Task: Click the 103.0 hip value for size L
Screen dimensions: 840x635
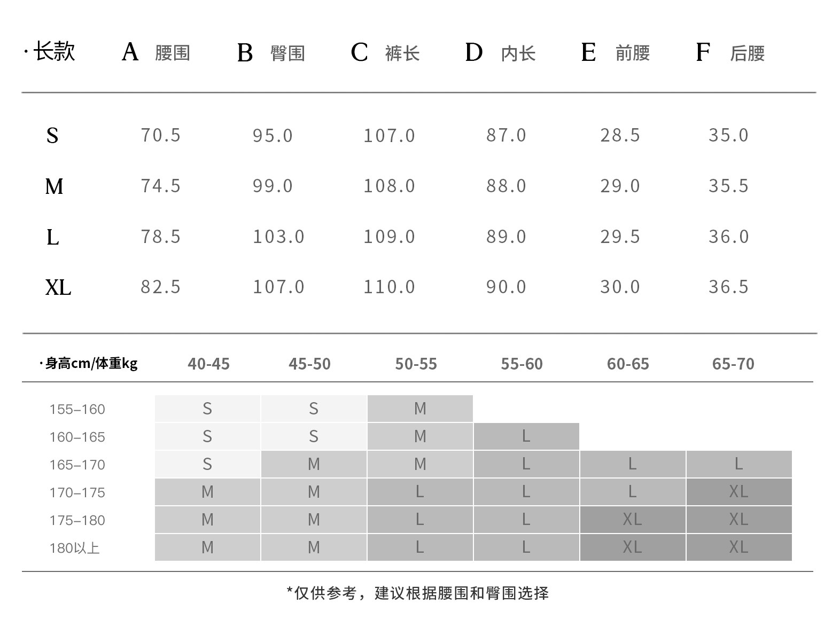Action: click(x=278, y=237)
